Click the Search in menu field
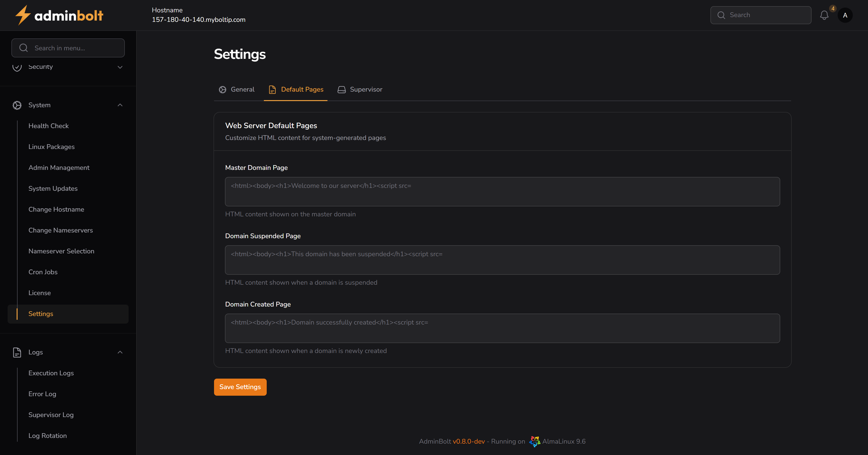The width and height of the screenshot is (868, 455). click(x=68, y=48)
